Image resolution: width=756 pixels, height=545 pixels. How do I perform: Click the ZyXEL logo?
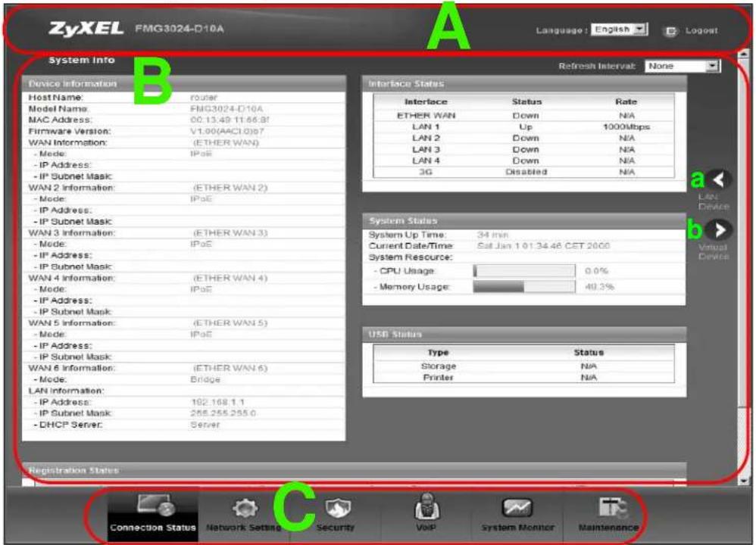(x=86, y=29)
